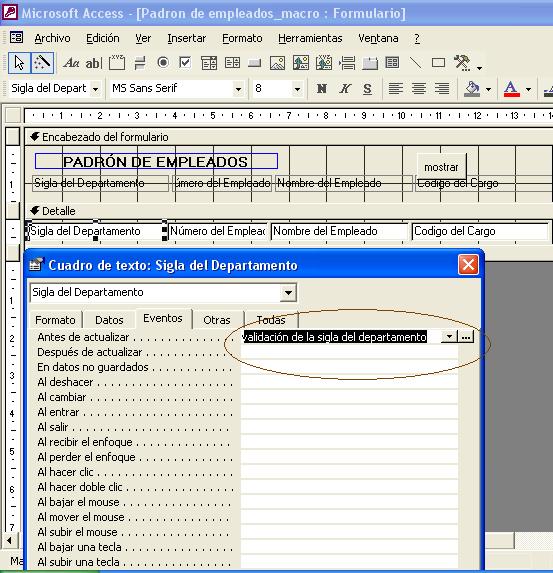Switch to the Todas properties tab
Image resolution: width=553 pixels, height=573 pixels.
coord(271,320)
